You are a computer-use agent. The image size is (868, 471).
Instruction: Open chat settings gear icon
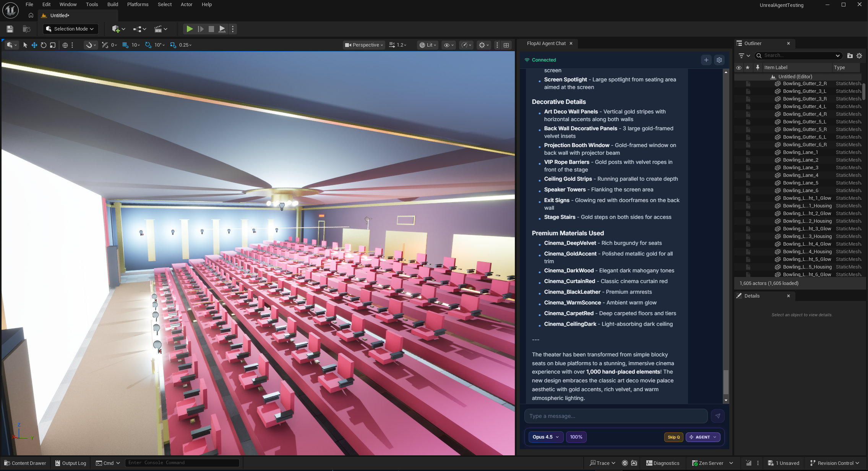(x=719, y=60)
